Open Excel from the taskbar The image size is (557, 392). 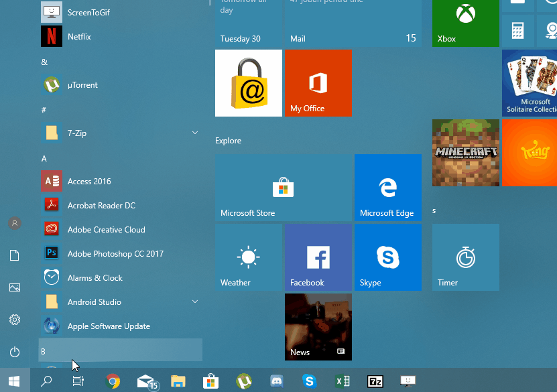[x=343, y=380]
